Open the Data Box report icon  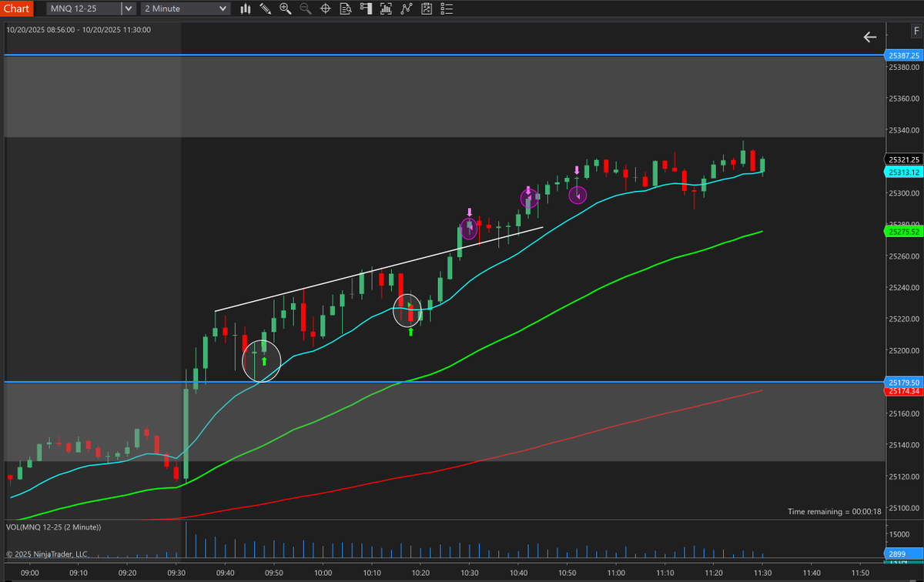346,8
